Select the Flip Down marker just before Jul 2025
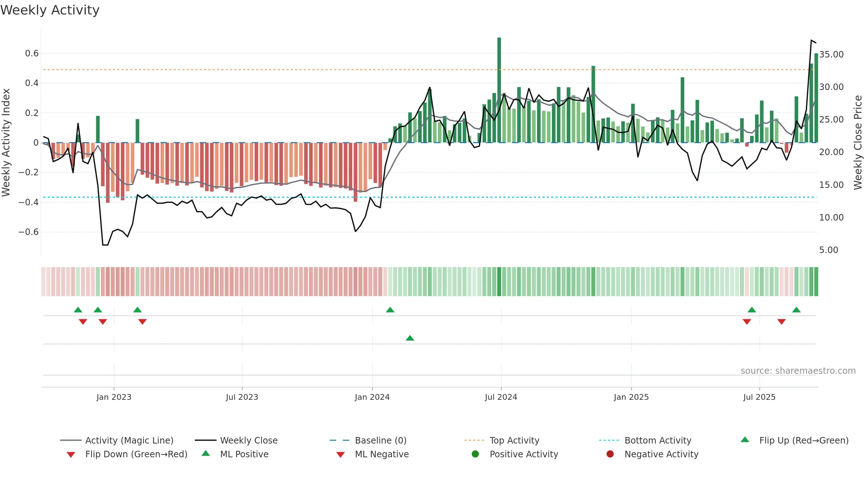Image resolution: width=868 pixels, height=488 pixels. point(747,322)
